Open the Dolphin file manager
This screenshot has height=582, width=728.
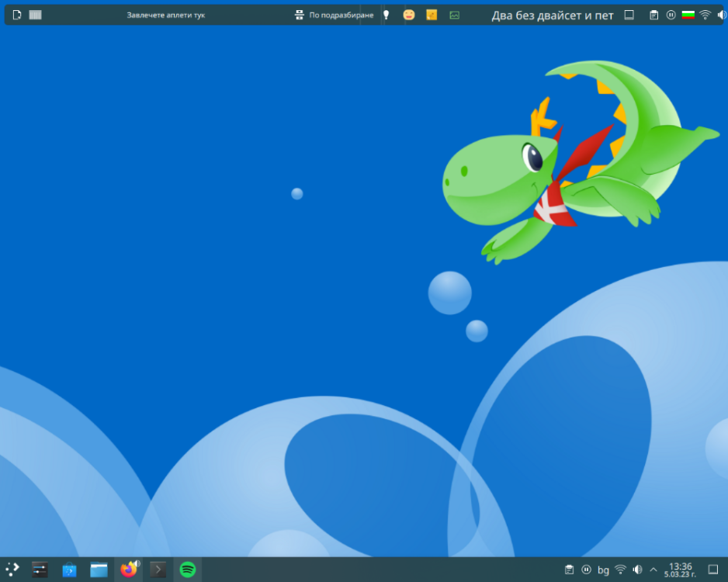pos(99,570)
